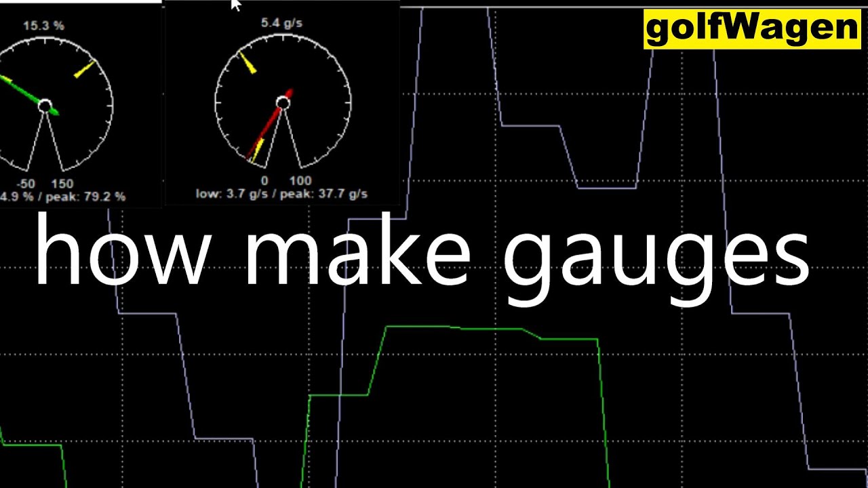The image size is (868, 488).
Task: Click the '0' min label of g/s gauge
Action: [264, 180]
